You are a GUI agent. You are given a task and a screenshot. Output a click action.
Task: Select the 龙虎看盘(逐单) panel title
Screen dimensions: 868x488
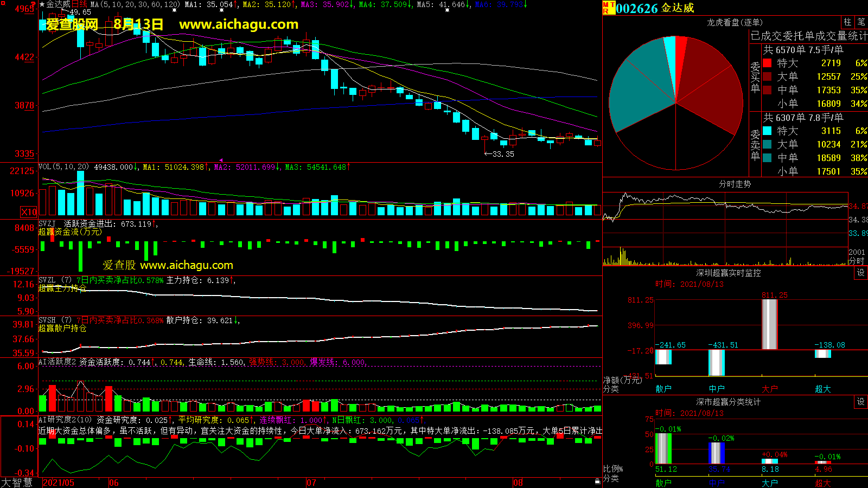[x=735, y=22]
